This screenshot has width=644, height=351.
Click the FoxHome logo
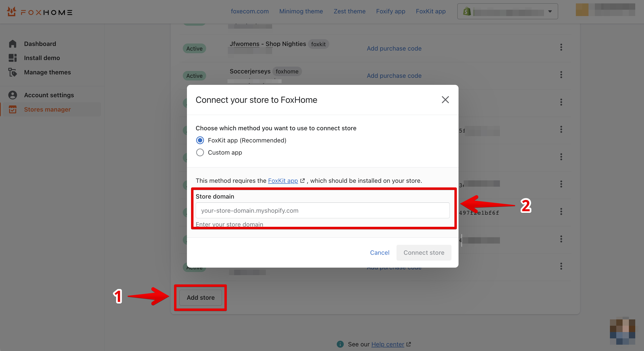pos(39,11)
